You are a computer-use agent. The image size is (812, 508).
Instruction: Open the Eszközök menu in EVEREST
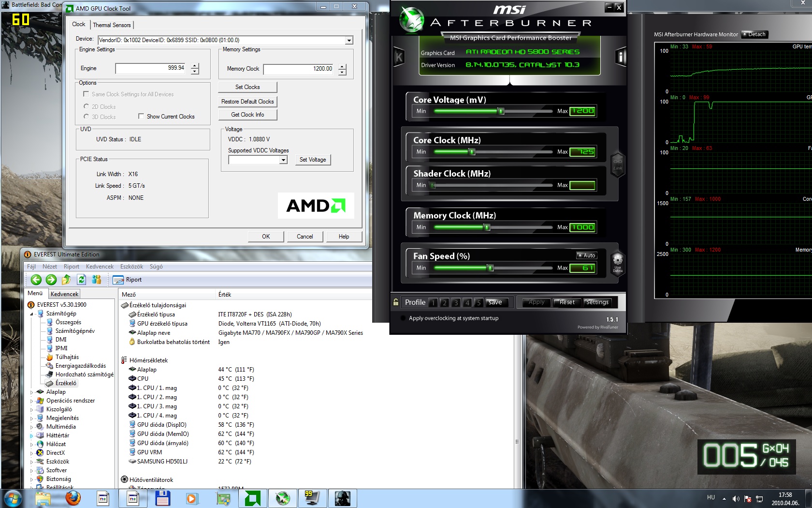(131, 267)
